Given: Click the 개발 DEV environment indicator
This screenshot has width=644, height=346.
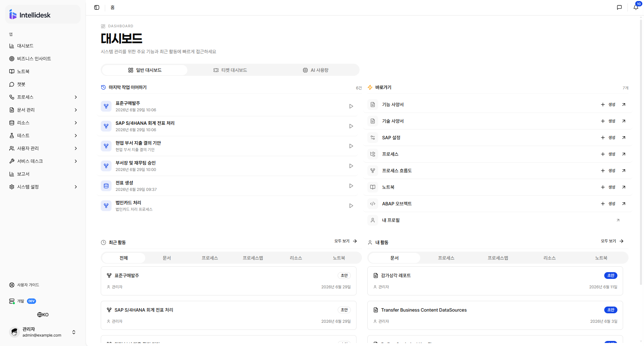Looking at the screenshot, I should (x=23, y=301).
